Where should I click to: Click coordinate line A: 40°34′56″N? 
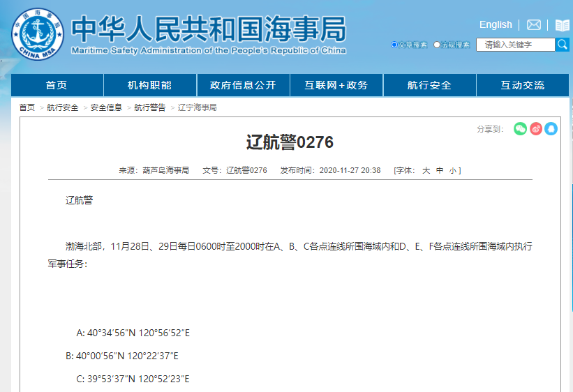coord(133,333)
